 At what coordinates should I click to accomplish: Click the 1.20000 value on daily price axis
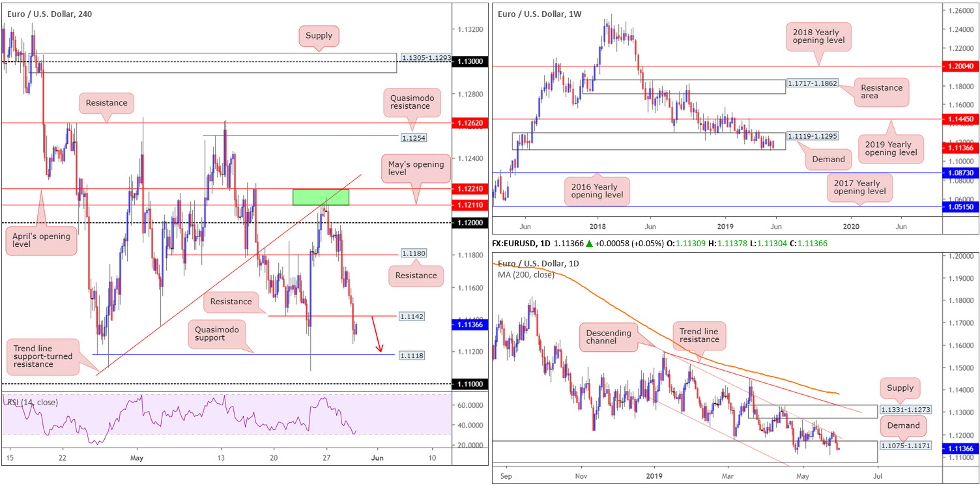coord(960,257)
